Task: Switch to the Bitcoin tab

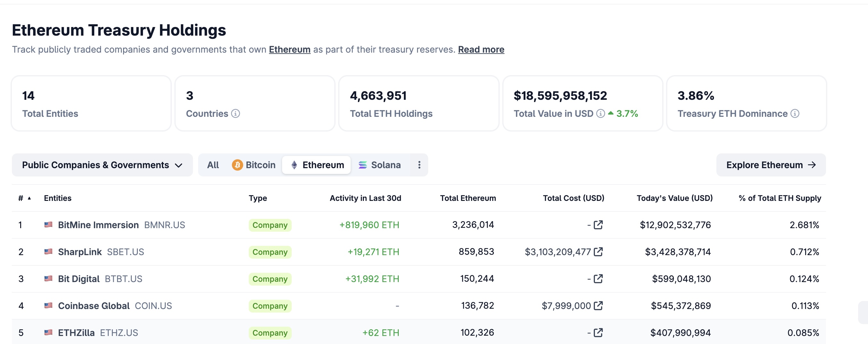Action: pos(254,165)
